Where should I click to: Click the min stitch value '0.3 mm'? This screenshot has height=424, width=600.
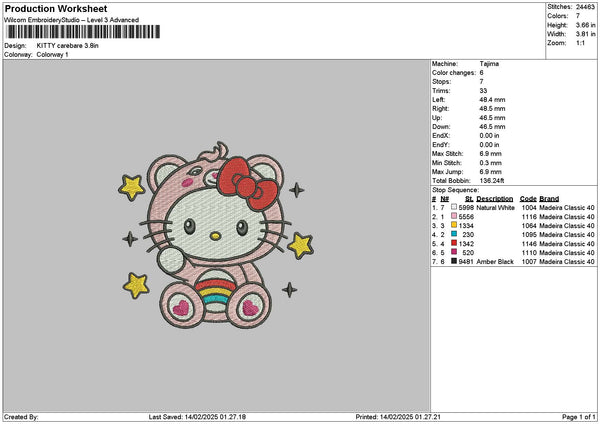coord(491,163)
